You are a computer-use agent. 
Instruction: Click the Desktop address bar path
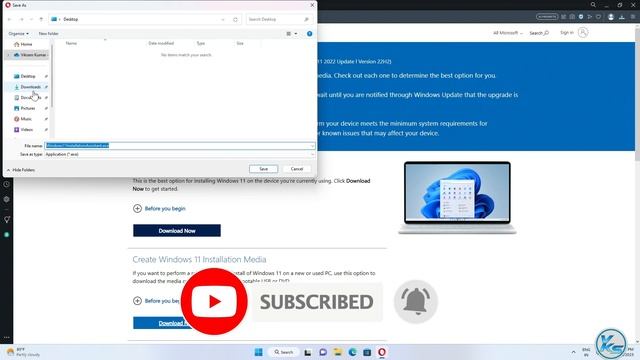(x=71, y=19)
